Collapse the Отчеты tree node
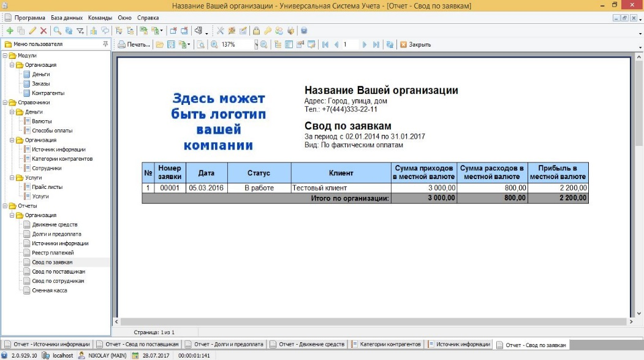Image resolution: width=644 pixels, height=360 pixels. pos(5,205)
